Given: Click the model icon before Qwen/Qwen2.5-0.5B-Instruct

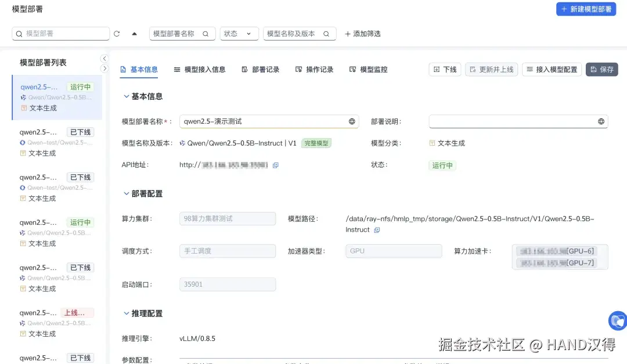Looking at the screenshot, I should [x=182, y=143].
